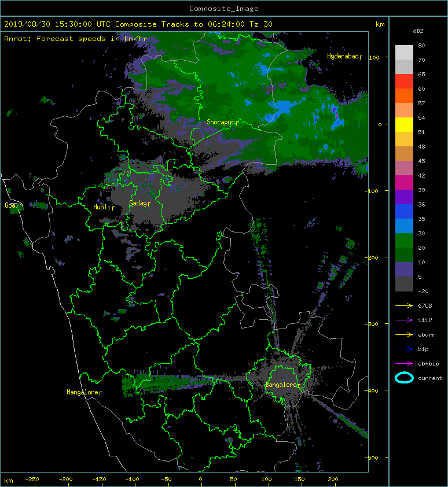Click the yellow 67CB arrow in legend

point(404,306)
